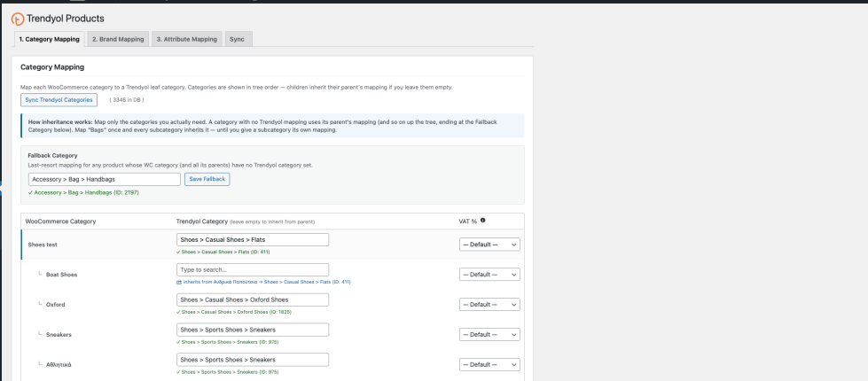Click the 'Inherits from' note under Boat Shoes
Screen dimensions: 868x381
(x=263, y=282)
